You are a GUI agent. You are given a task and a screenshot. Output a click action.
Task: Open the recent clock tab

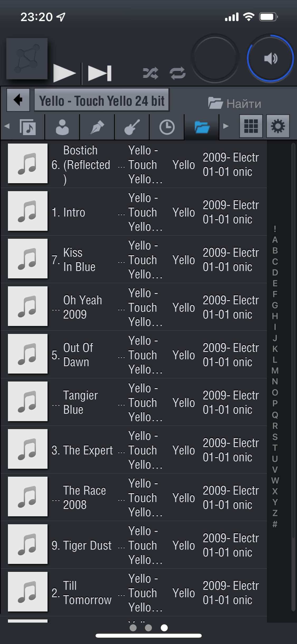coord(167,127)
